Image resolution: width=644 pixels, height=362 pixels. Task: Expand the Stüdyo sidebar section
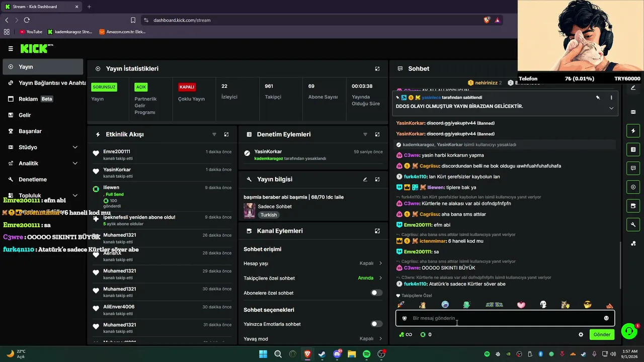click(x=75, y=147)
